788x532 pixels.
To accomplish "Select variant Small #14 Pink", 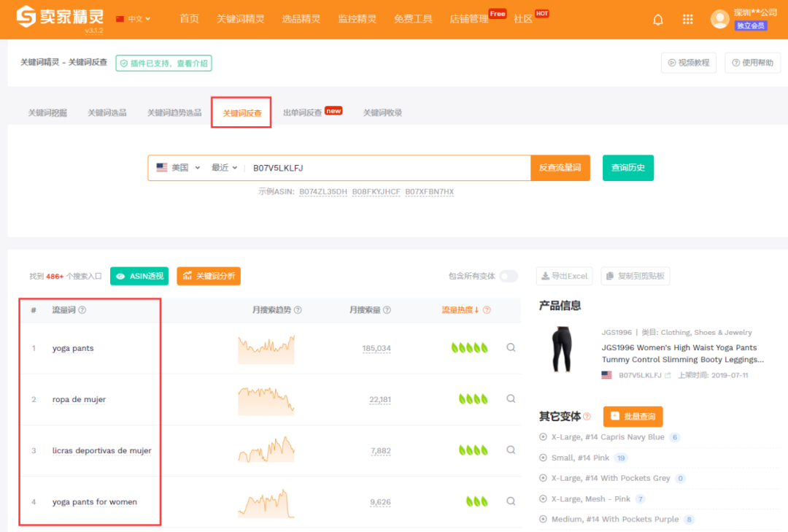I will click(581, 458).
